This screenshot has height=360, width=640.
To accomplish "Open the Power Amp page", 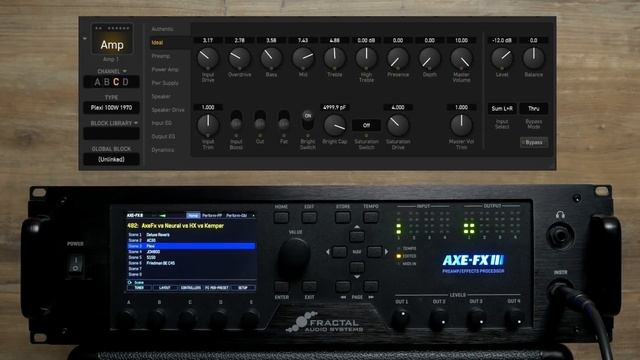I will click(x=165, y=69).
